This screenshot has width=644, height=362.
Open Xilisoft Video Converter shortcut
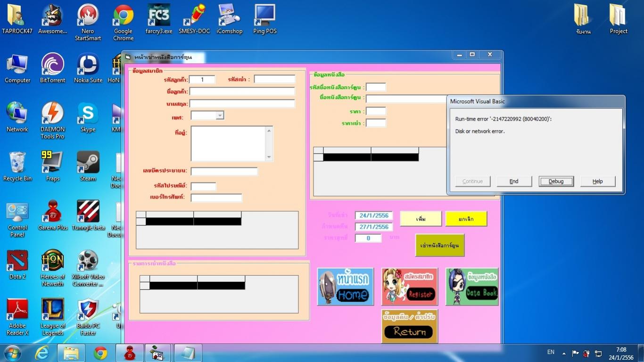[88, 268]
